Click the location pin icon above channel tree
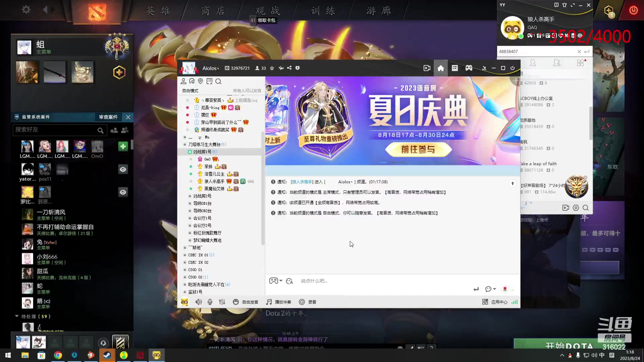Screen dimensions: 644x362 (201, 81)
